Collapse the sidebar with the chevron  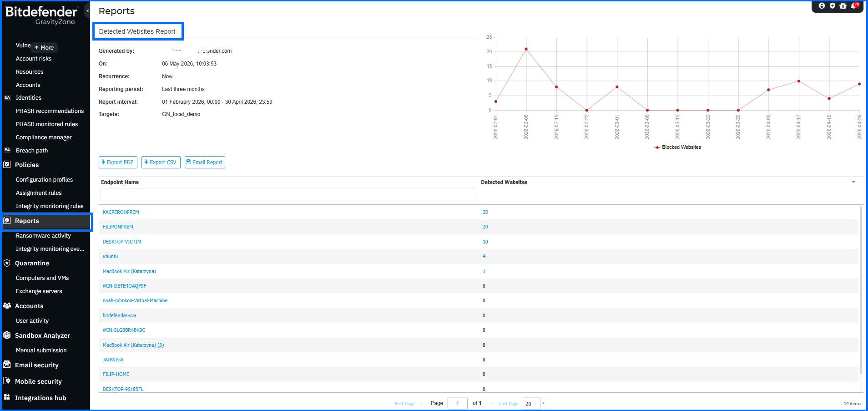87,10
